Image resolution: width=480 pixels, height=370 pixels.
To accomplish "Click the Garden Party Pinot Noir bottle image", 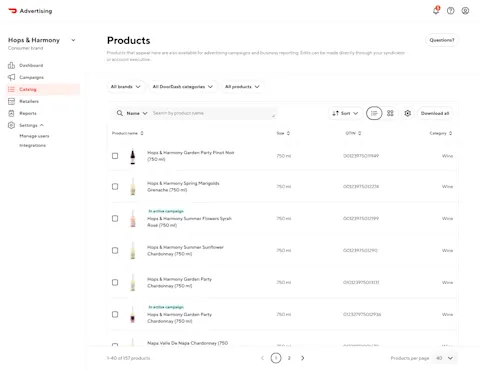I will point(133,156).
